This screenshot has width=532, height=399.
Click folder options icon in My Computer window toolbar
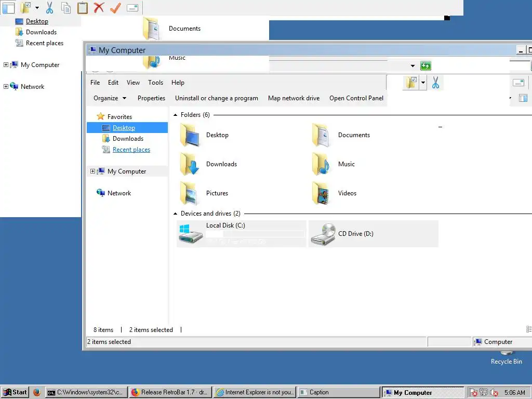click(411, 83)
